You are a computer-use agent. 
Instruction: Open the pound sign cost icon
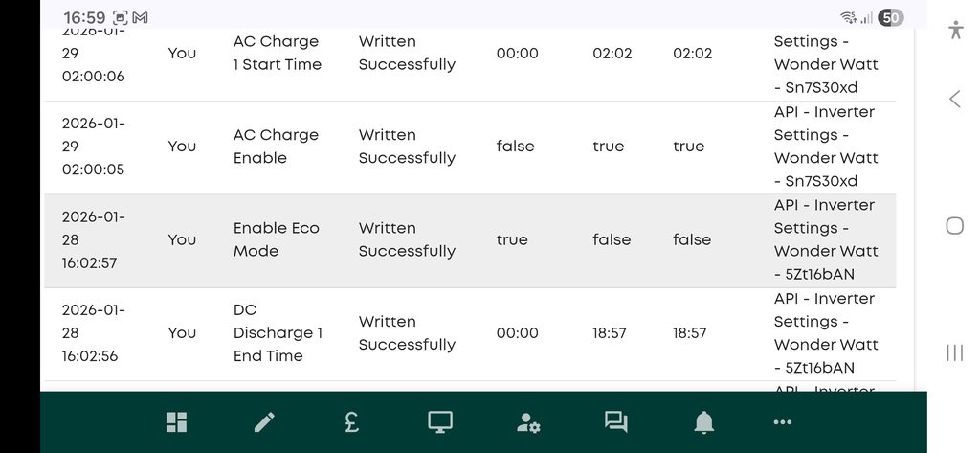tap(351, 422)
